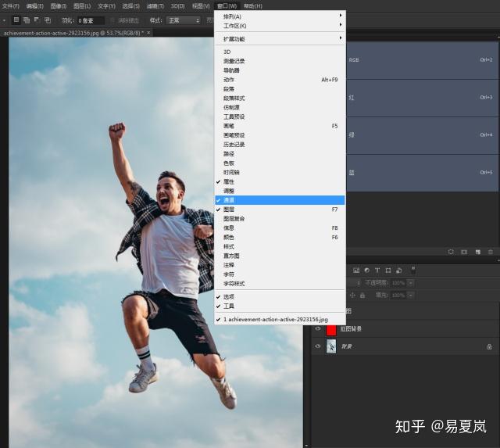The height and width of the screenshot is (448, 500).
Task: Filter layers by smart object icon
Action: pyautogui.click(x=398, y=271)
